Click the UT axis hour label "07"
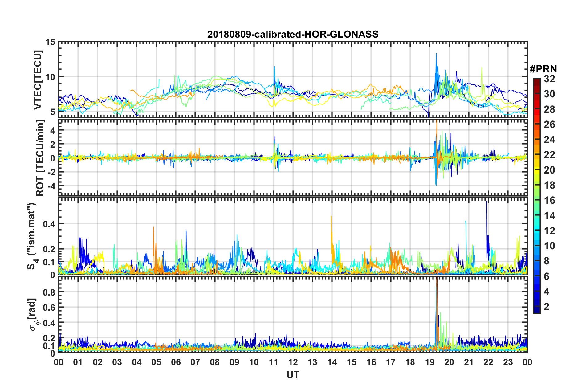 pyautogui.click(x=195, y=362)
